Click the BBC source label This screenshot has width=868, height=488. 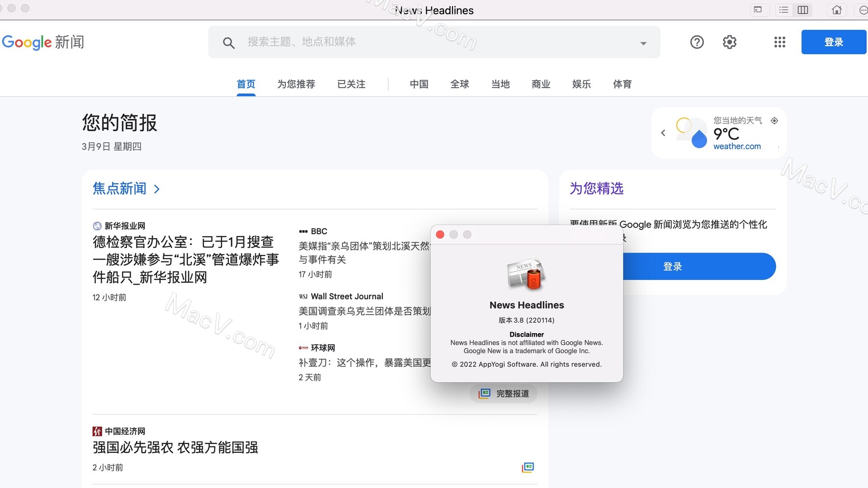tap(319, 231)
